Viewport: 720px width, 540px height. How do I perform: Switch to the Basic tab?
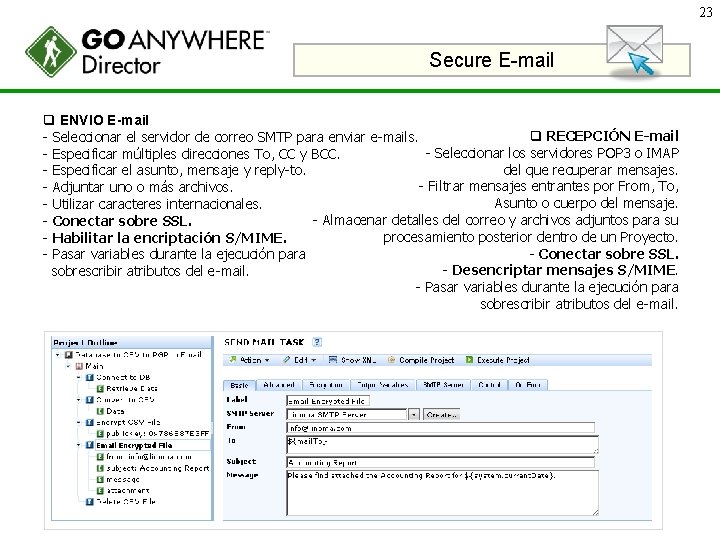coord(239,385)
